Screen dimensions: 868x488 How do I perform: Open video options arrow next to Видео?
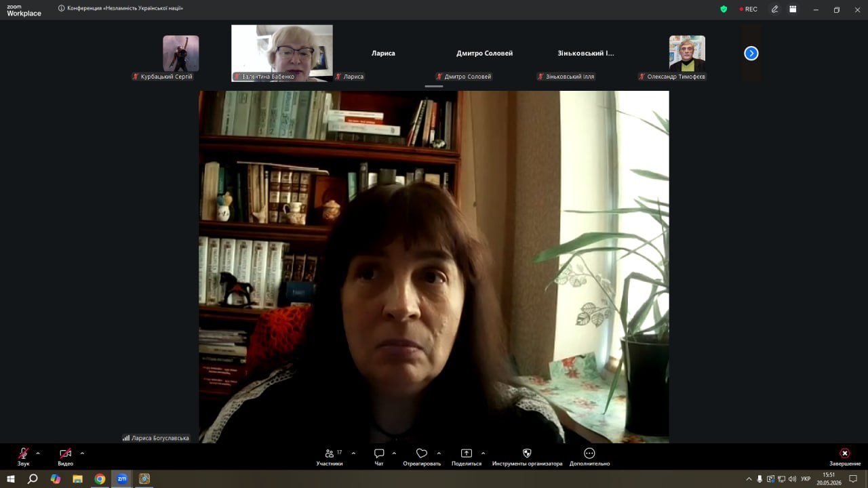(82, 453)
